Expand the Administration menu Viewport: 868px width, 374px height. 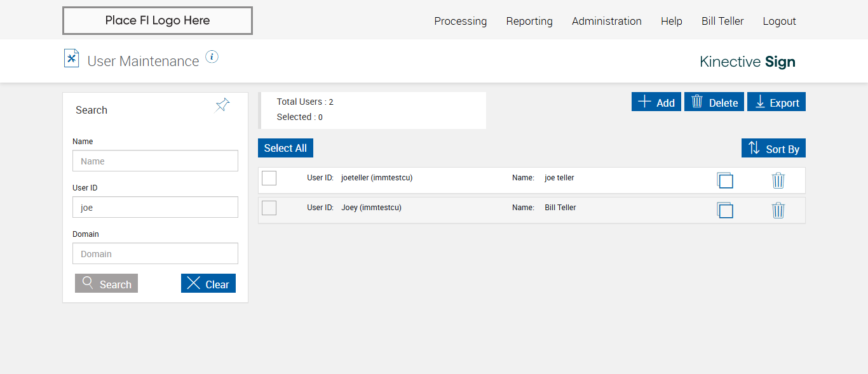[607, 21]
